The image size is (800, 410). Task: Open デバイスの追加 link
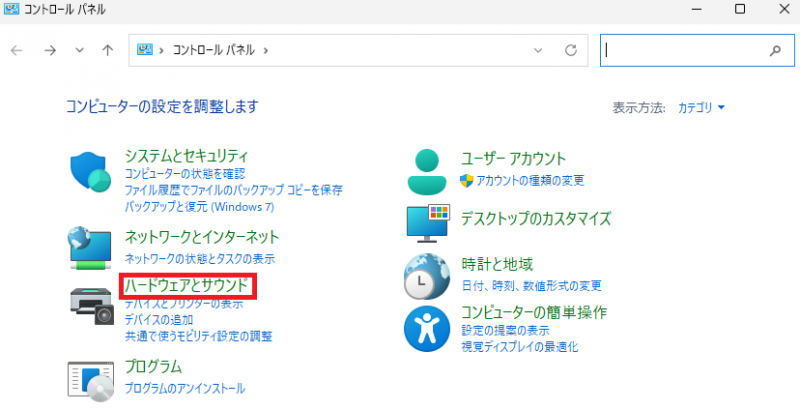pyautogui.click(x=159, y=319)
